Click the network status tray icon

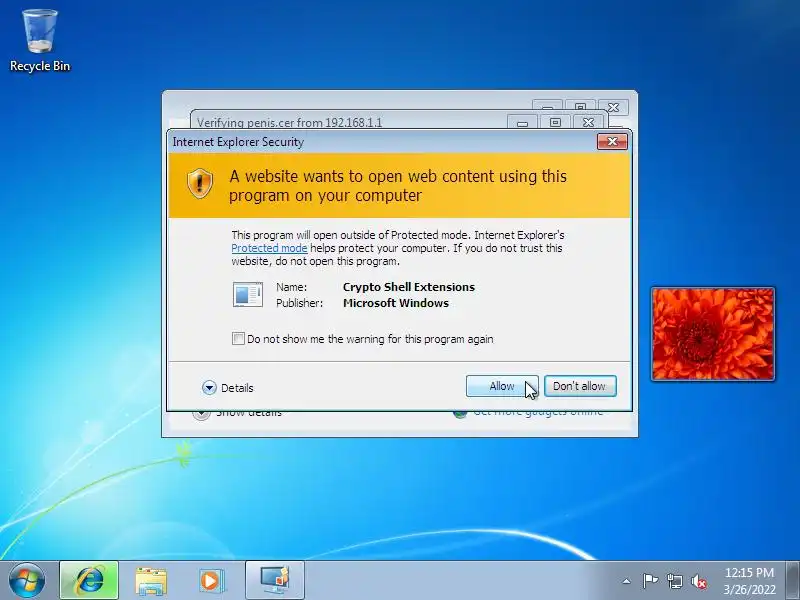674,581
